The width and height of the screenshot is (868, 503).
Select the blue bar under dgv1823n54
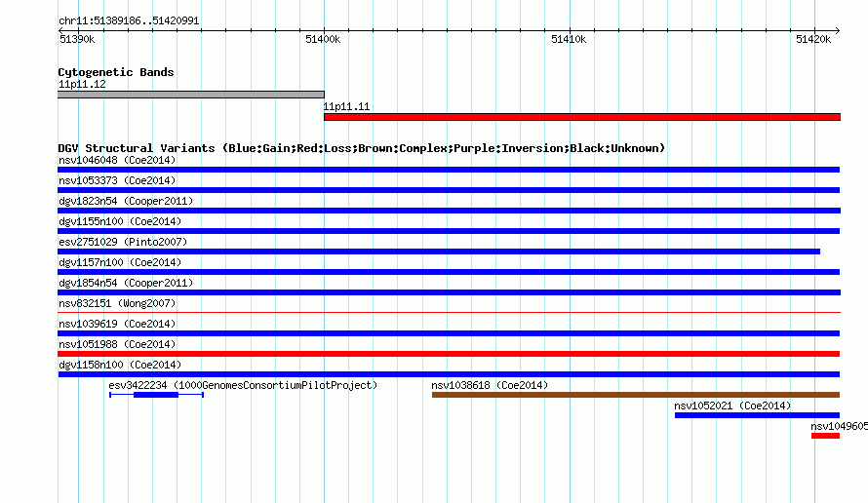(450, 211)
